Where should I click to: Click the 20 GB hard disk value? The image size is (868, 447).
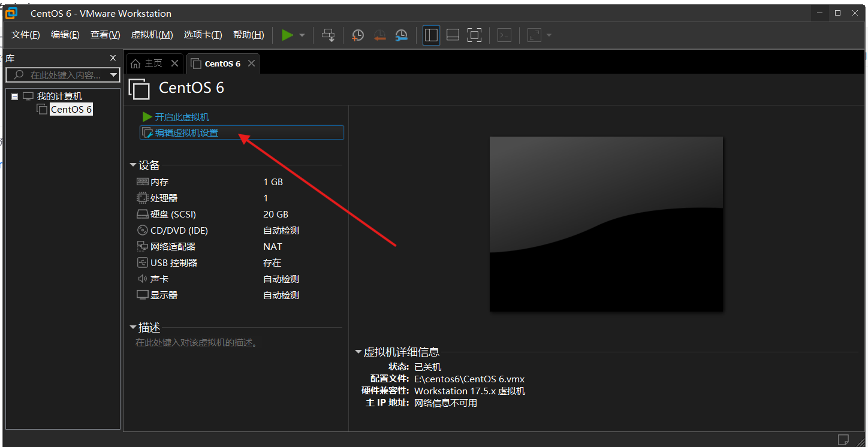tap(276, 214)
